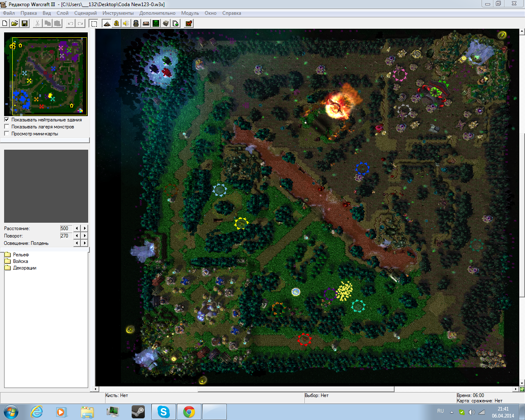Switch Освещение to next setting
525x420 pixels.
84,243
